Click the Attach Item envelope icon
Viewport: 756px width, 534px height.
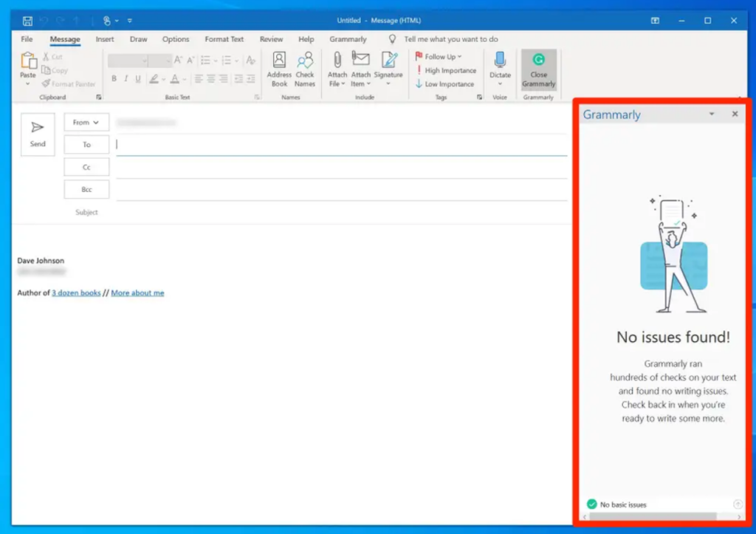pyautogui.click(x=360, y=59)
